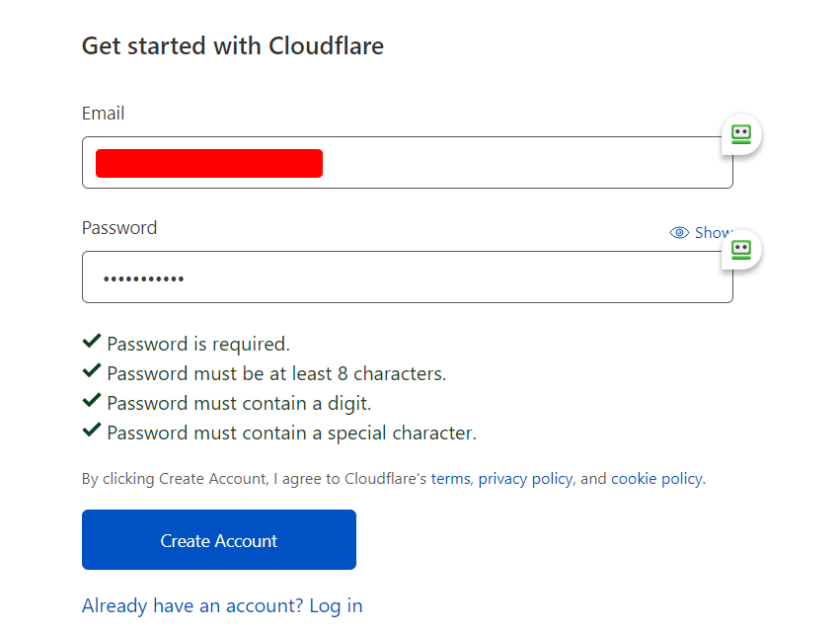Click the checkmark beside 'Password must contain a special character'
840x631 pixels.
tap(91, 430)
